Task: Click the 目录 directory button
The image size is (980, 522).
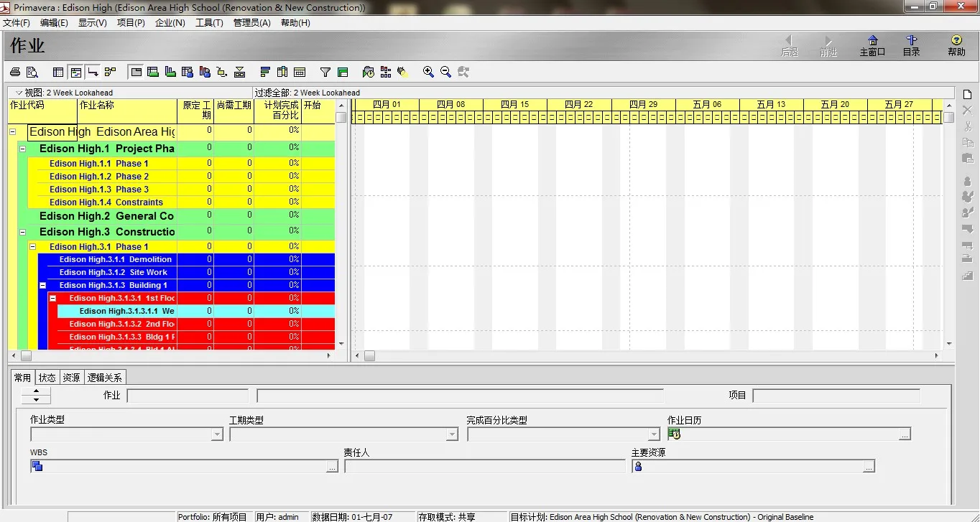Action: (911, 46)
